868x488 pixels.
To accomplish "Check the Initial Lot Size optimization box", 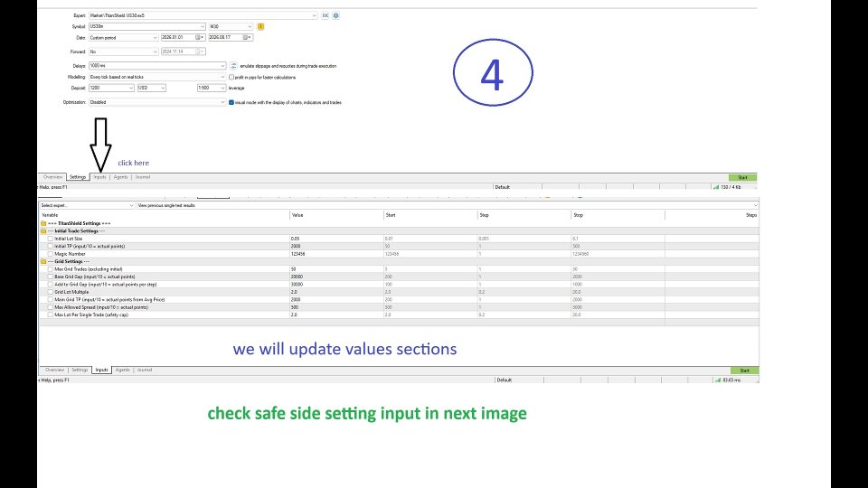I will 51,239.
